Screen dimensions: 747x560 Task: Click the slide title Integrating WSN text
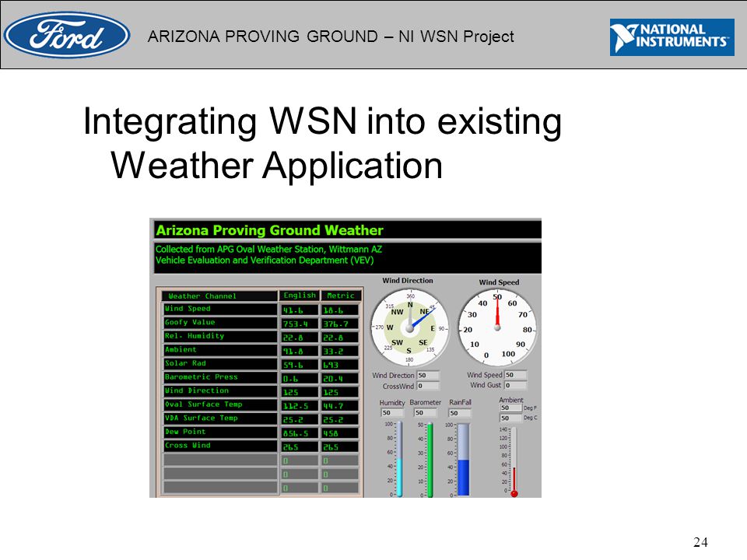(322, 143)
